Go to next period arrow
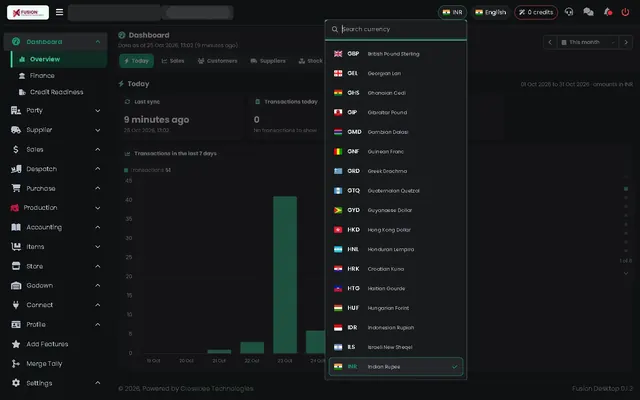Screen dimensions: 640x400 [626, 42]
